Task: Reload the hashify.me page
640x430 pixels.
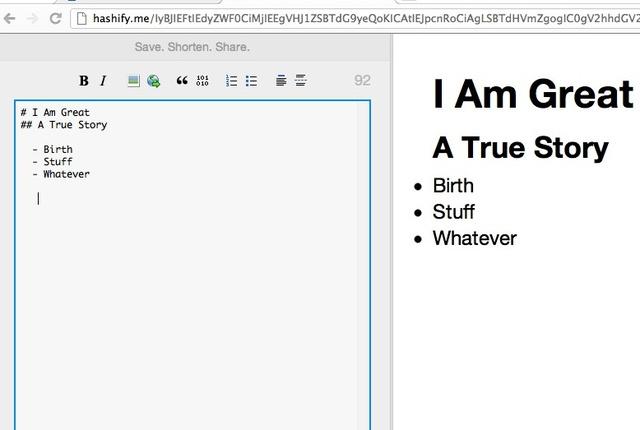Action: coord(56,18)
